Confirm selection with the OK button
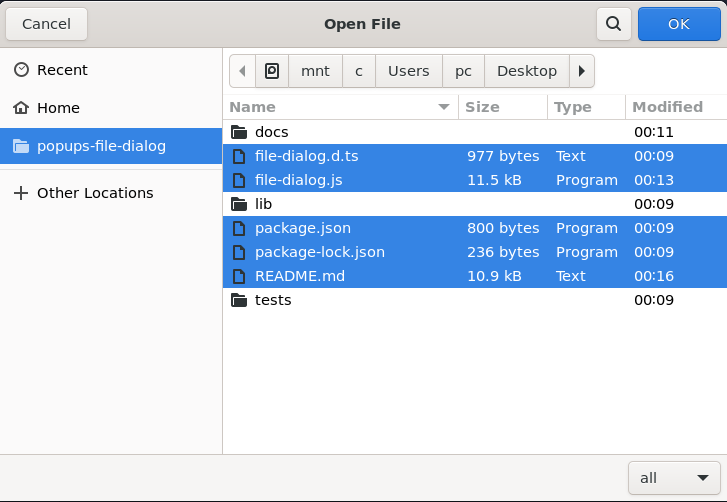Viewport: 727px width, 502px height. (x=679, y=24)
